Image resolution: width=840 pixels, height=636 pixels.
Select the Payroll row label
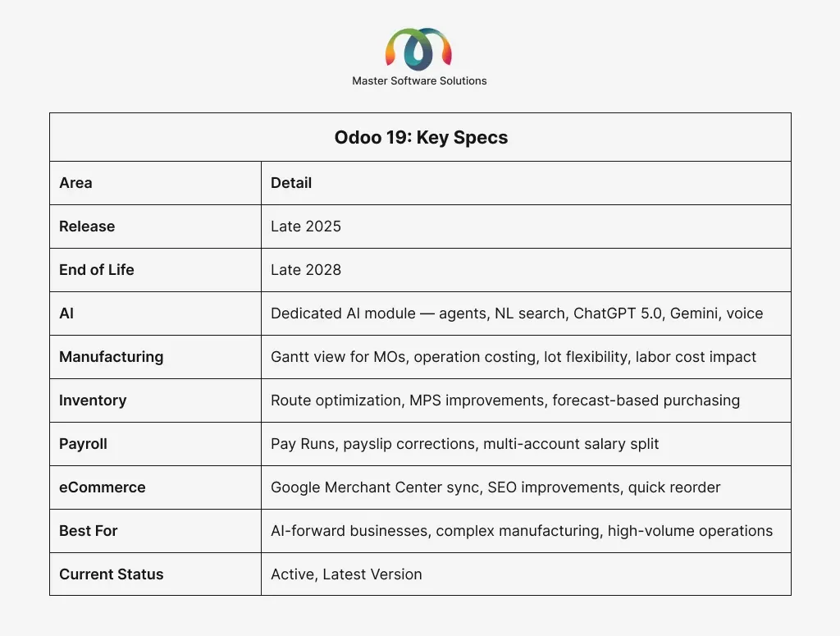pos(83,444)
